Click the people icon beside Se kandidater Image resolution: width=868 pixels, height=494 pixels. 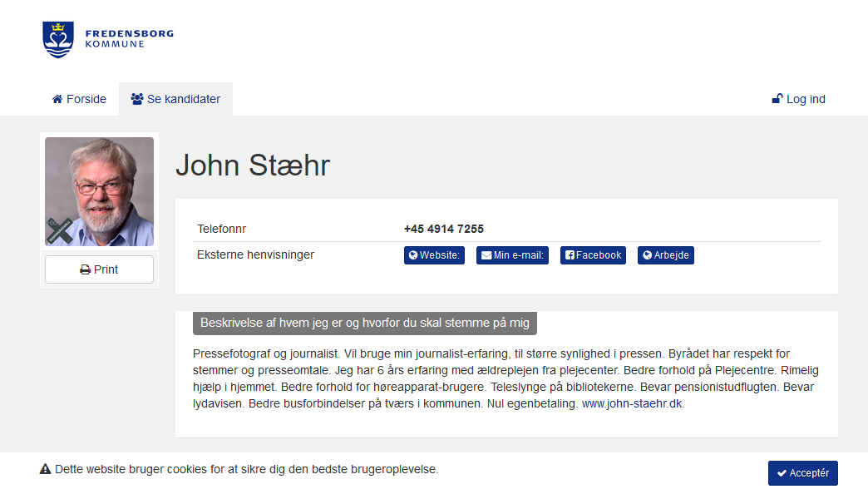(x=137, y=99)
